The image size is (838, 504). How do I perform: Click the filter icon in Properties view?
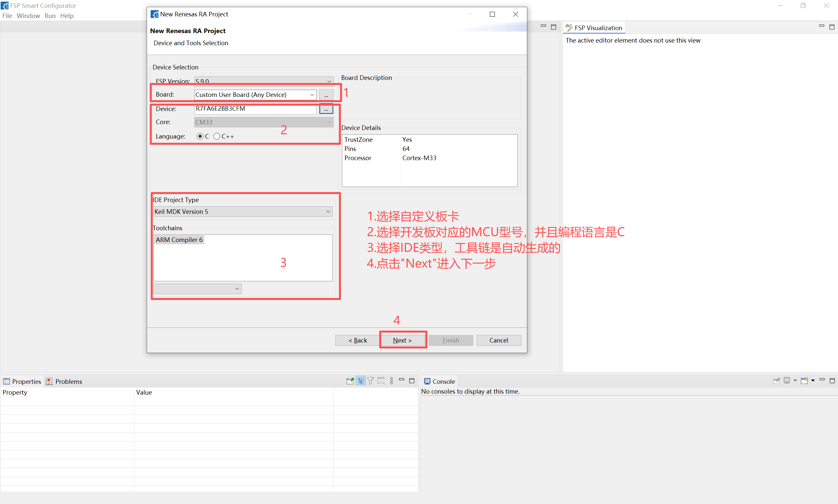(x=371, y=381)
